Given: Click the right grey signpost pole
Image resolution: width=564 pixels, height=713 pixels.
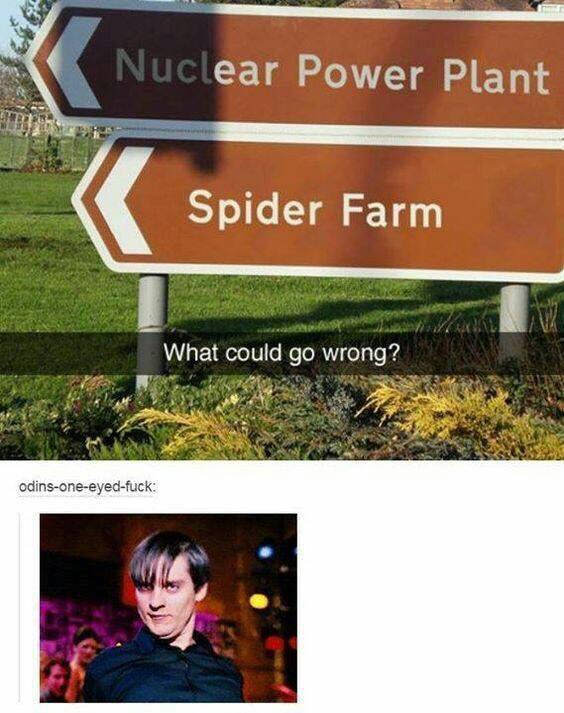Looking at the screenshot, I should [515, 321].
